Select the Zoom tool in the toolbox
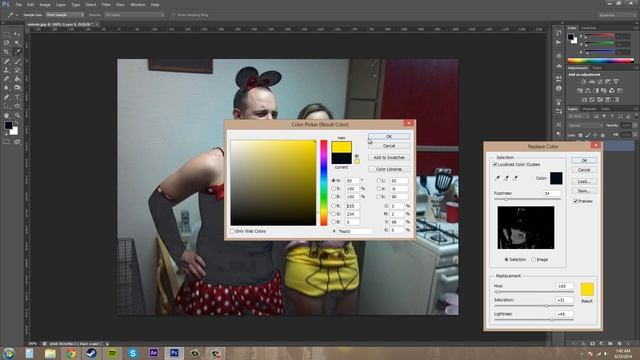 click(17, 116)
